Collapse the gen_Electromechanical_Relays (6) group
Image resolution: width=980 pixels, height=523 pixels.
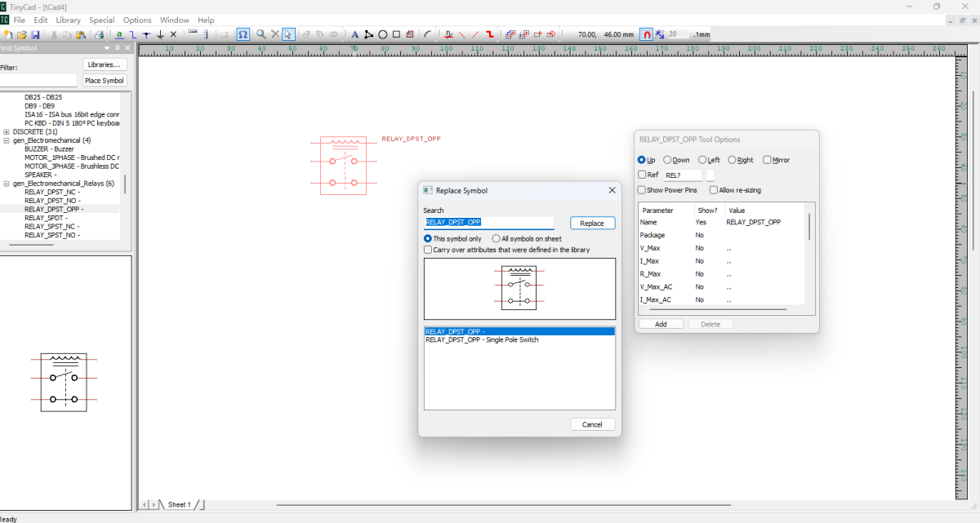tap(7, 184)
